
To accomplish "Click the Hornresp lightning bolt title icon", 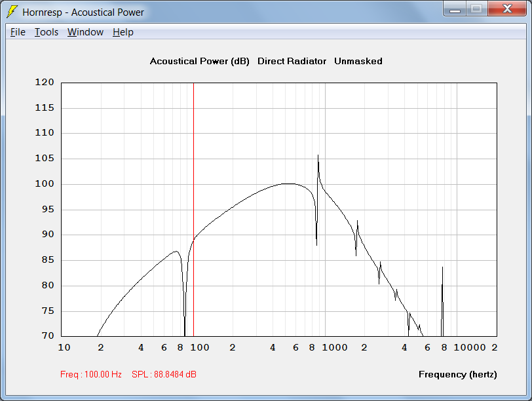I will (12, 12).
